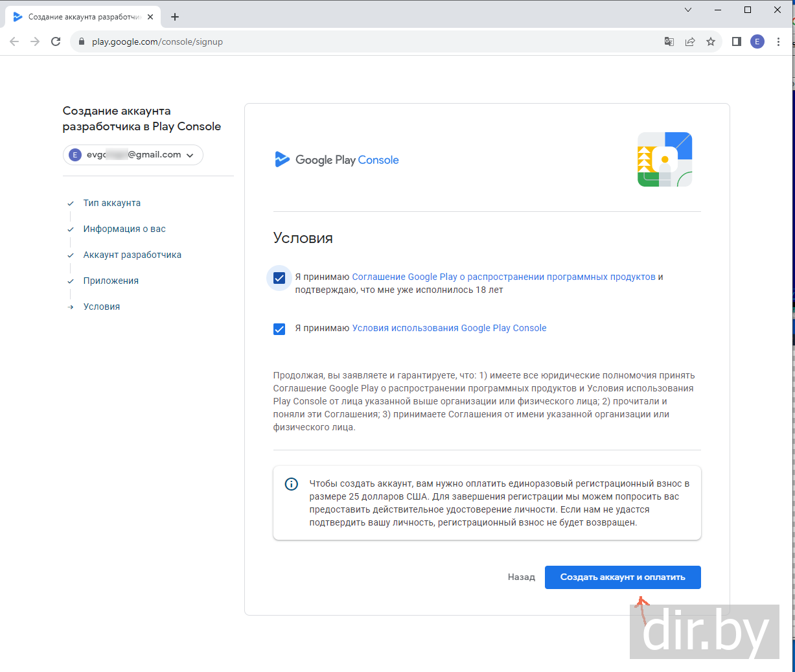This screenshot has height=672, width=795.
Task: Select the 'Условия' step in the sidebar
Action: [x=102, y=307]
